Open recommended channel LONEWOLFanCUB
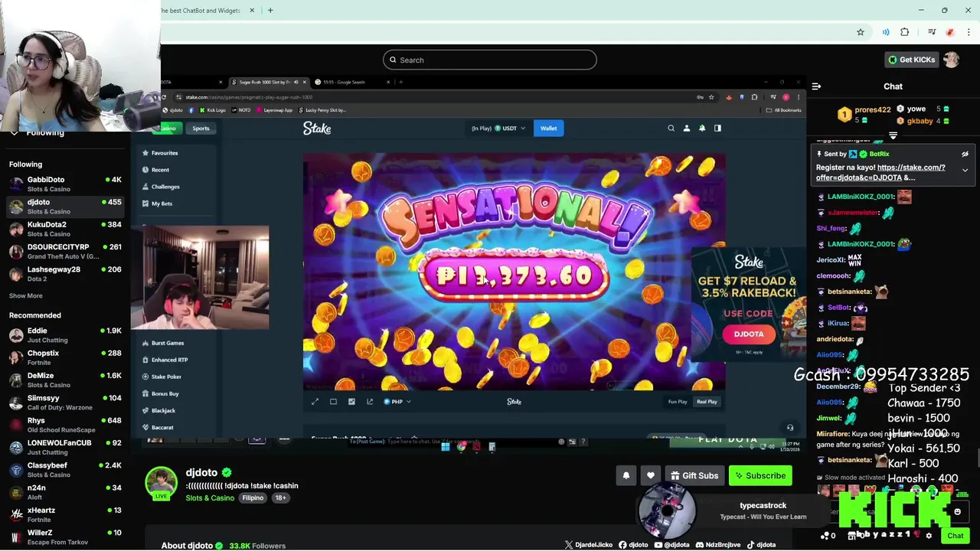980x551 pixels. click(65, 447)
